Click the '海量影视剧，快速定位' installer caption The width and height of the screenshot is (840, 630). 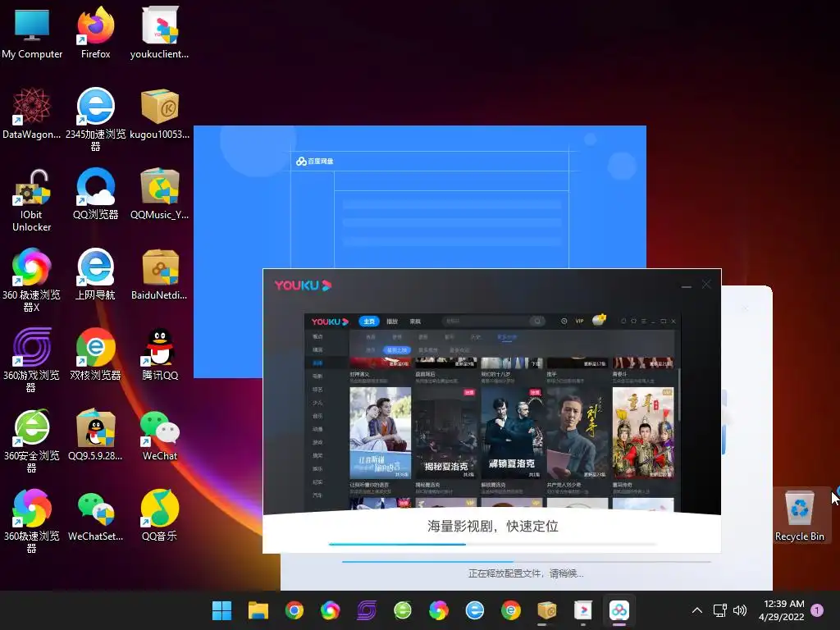(x=493, y=527)
